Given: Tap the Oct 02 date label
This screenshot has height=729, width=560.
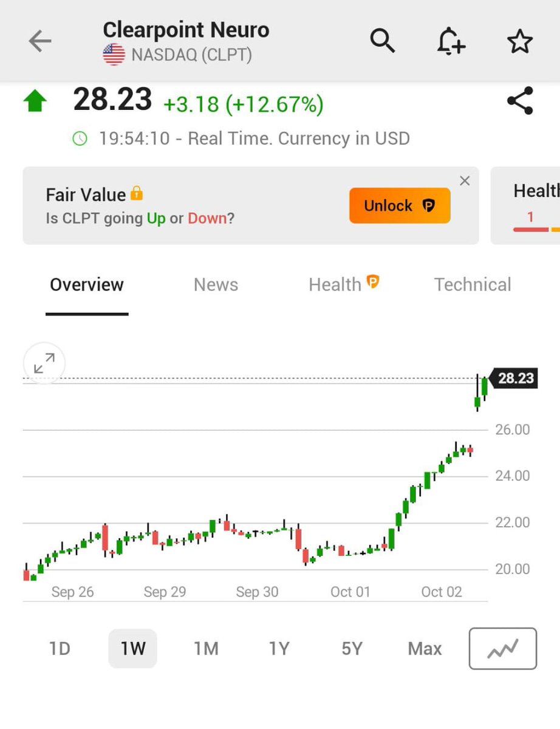Looking at the screenshot, I should click(x=442, y=592).
